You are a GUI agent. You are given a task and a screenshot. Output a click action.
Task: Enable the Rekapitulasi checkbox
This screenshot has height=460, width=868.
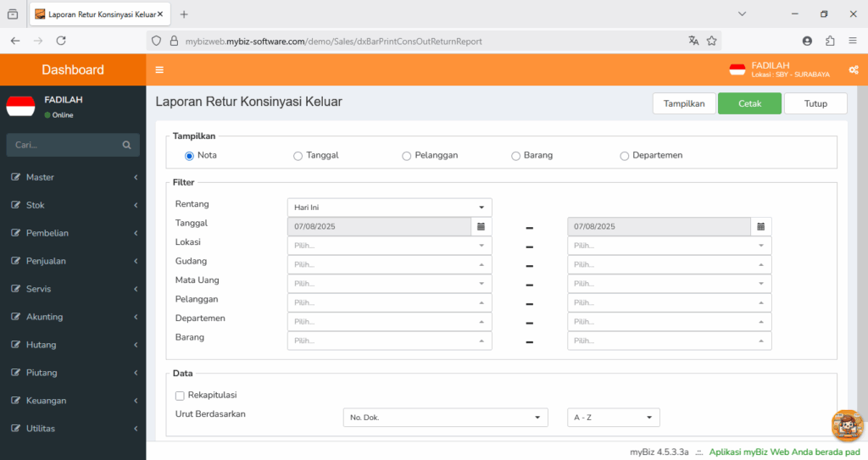click(x=180, y=396)
